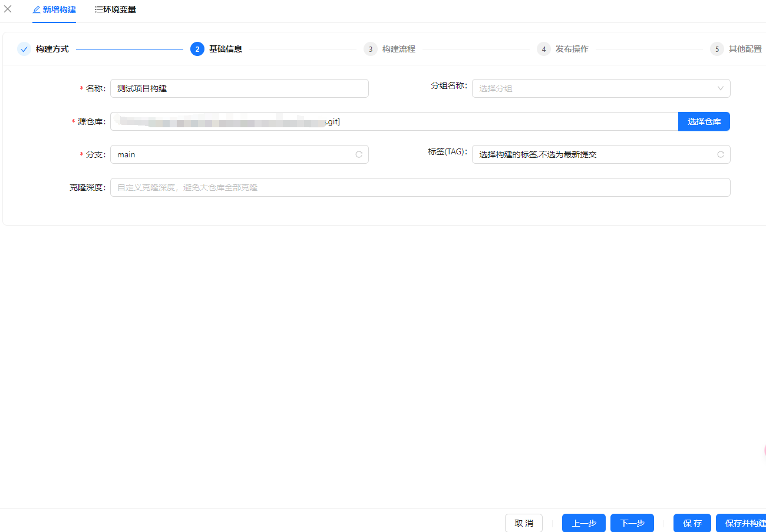Click step 3 circle icon for 构建流程
Viewport: 766px width, 532px height.
pyautogui.click(x=371, y=49)
